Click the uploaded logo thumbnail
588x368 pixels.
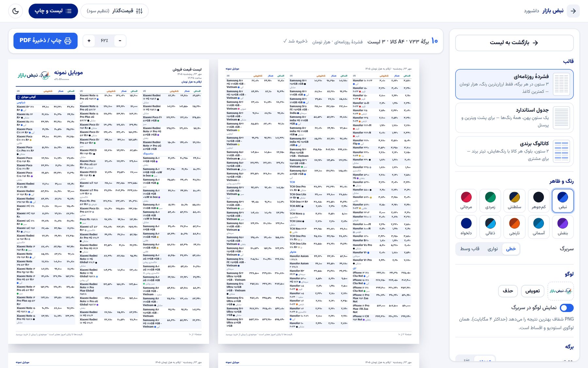point(561,291)
